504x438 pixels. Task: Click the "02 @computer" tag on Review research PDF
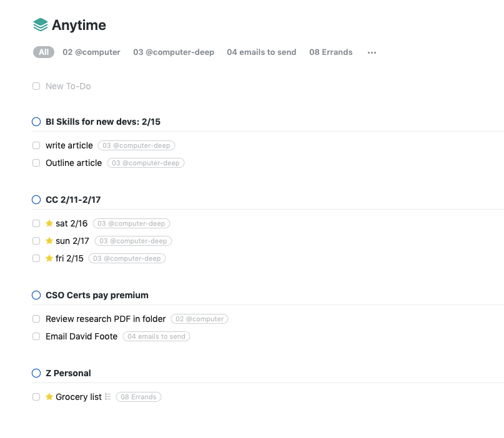(x=199, y=318)
